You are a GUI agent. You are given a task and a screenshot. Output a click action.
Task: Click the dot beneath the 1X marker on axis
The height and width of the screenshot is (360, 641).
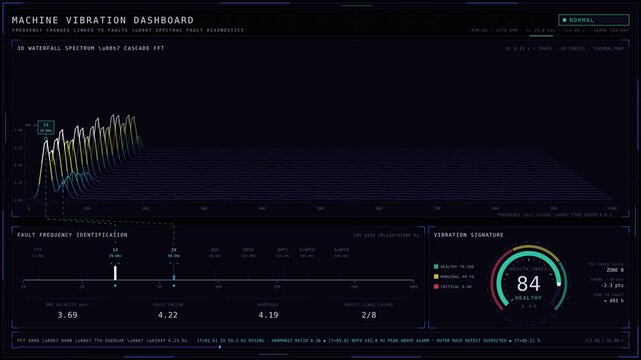point(115,286)
